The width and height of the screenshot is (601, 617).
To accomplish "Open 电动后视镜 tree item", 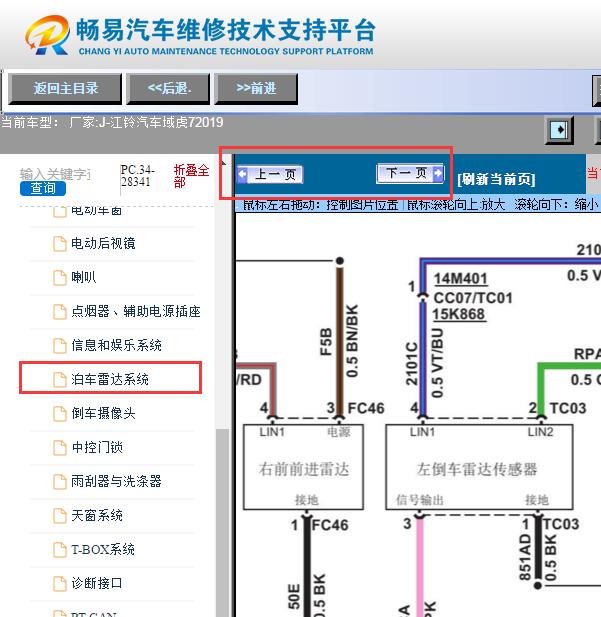I will coord(103,244).
